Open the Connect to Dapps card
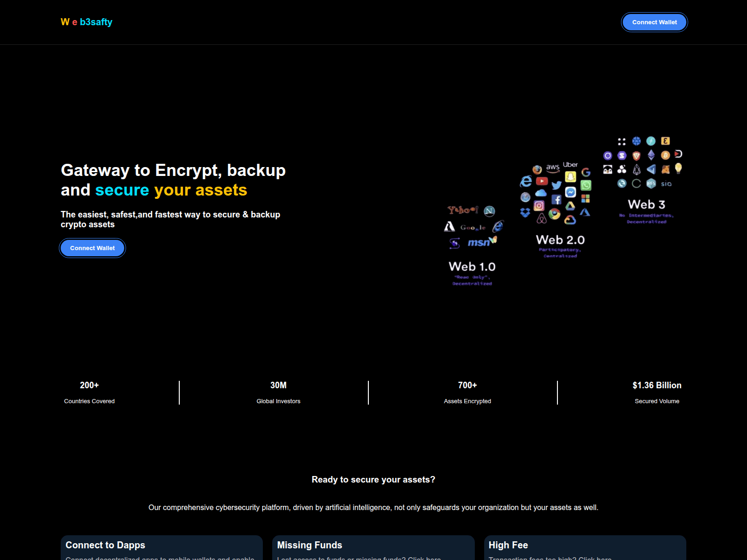747x560 pixels. [162, 548]
